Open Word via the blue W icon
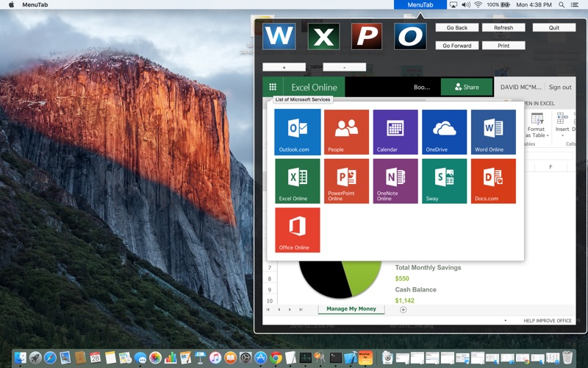The width and height of the screenshot is (588, 368). 279,36
